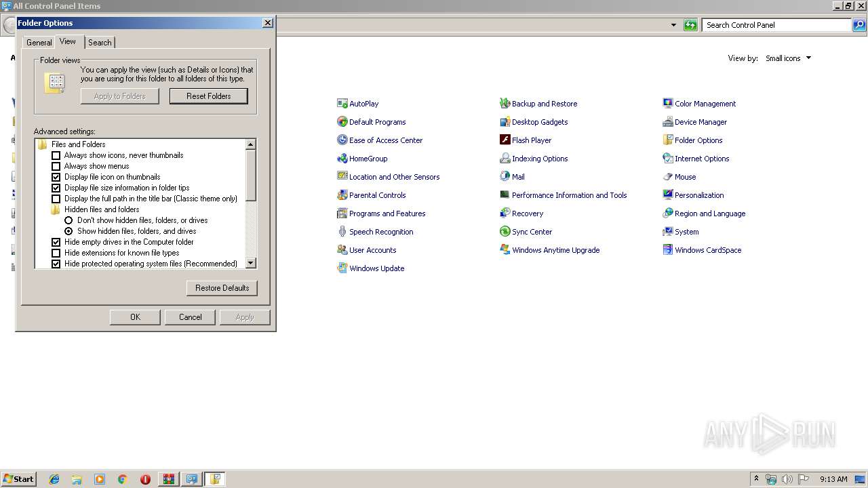Launch Google Chrome from the taskbar
The image size is (868, 488).
[123, 479]
